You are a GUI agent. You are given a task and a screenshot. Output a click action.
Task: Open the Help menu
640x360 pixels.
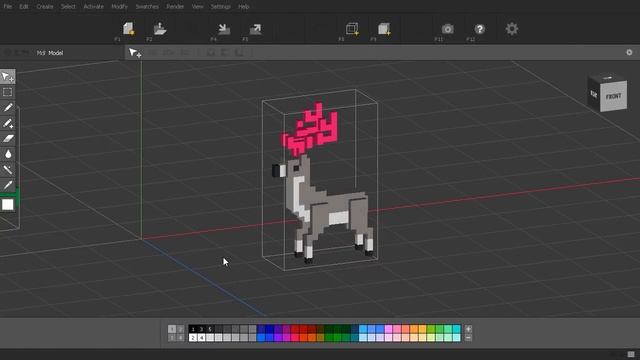[244, 7]
